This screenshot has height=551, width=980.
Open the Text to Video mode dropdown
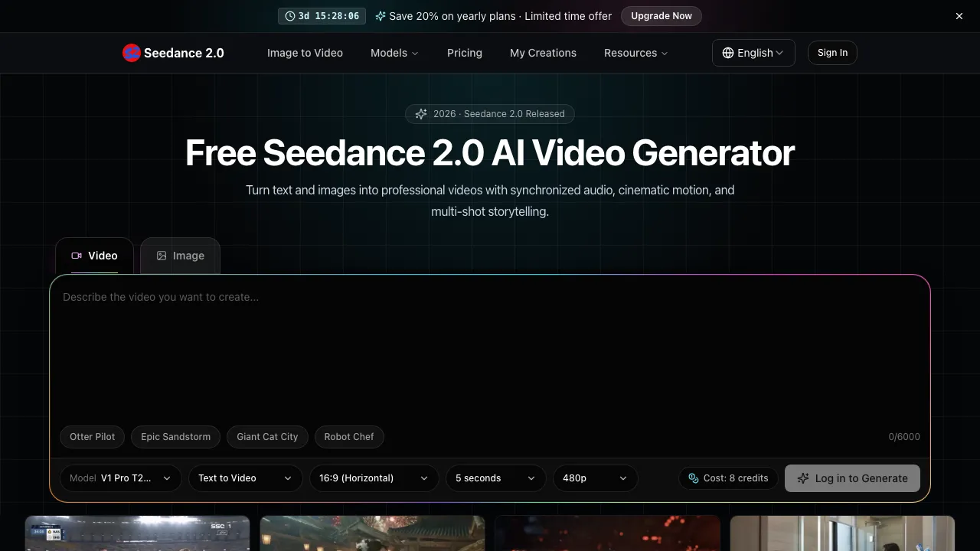coord(245,478)
